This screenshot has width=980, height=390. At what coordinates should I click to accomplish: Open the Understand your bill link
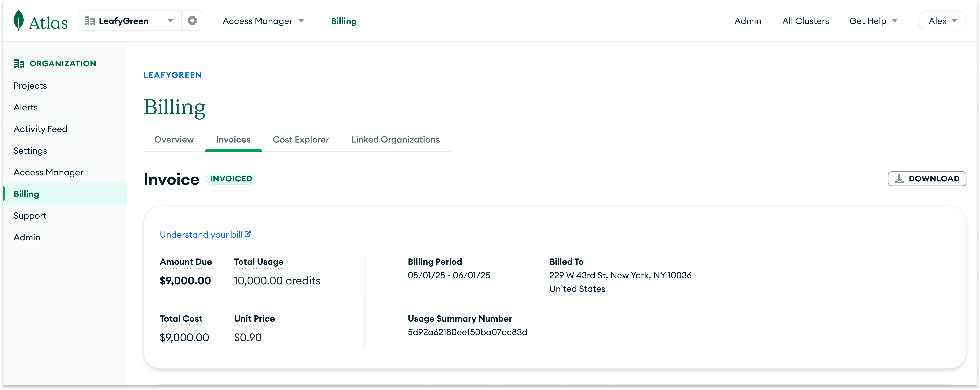[201, 235]
